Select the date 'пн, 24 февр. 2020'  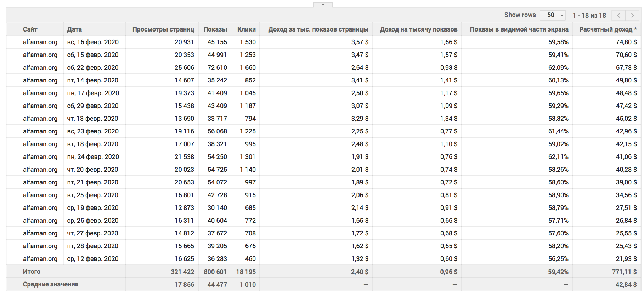[x=93, y=157]
